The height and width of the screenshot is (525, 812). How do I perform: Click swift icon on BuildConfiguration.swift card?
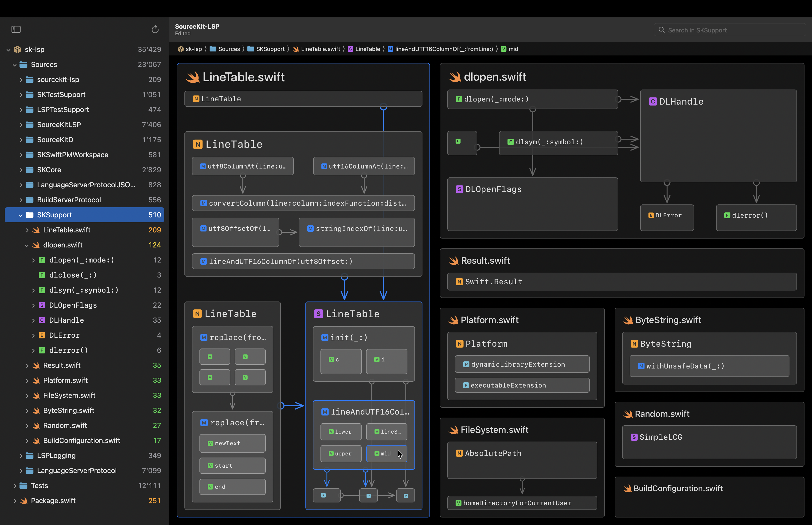[x=627, y=489]
